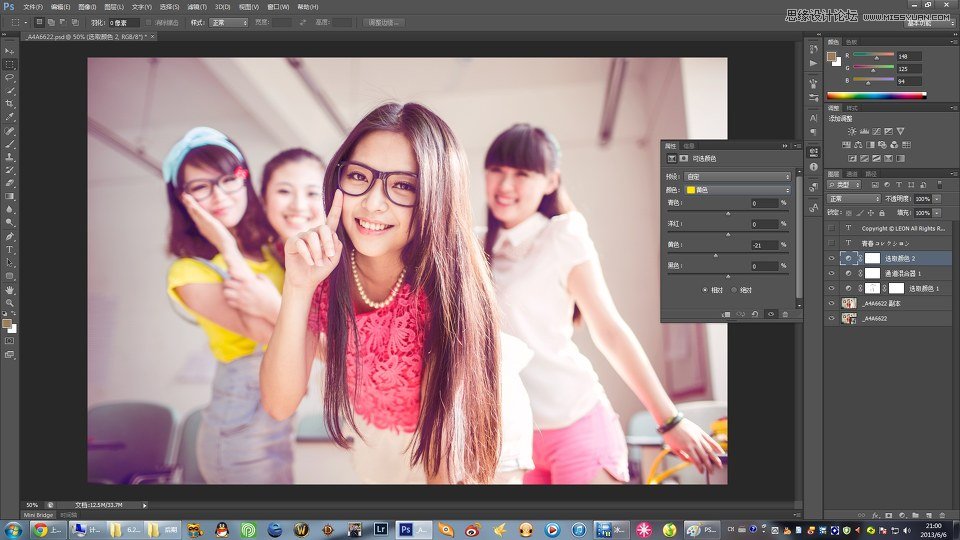Viewport: 960px width, 540px height.
Task: Open the 图像(I) menu
Action: click(87, 7)
